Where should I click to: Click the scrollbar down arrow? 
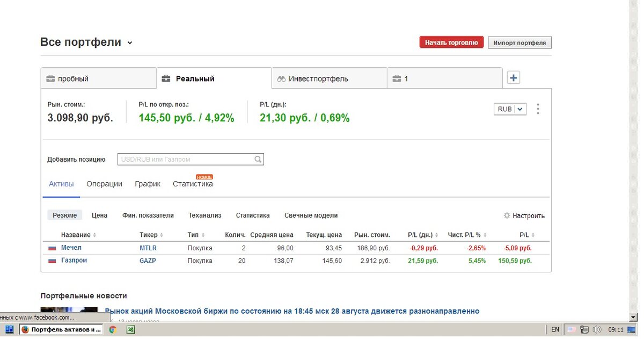pos(634,318)
